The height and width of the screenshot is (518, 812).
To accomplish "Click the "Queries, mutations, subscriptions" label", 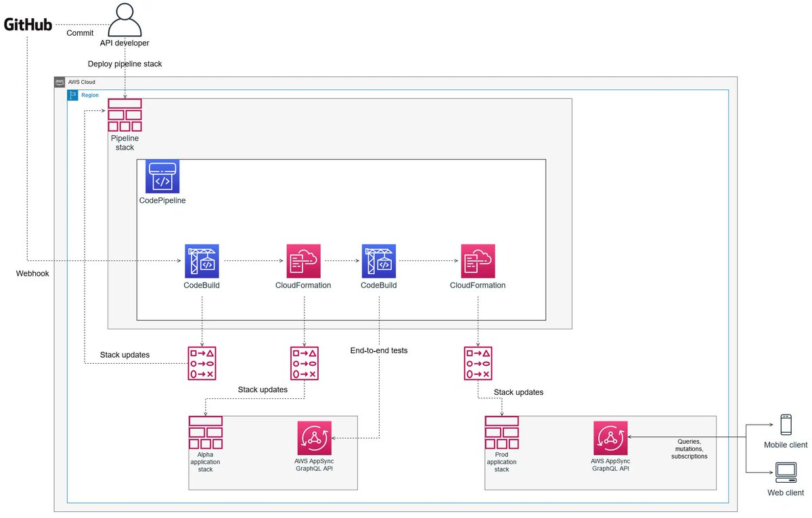I will pyautogui.click(x=690, y=449).
